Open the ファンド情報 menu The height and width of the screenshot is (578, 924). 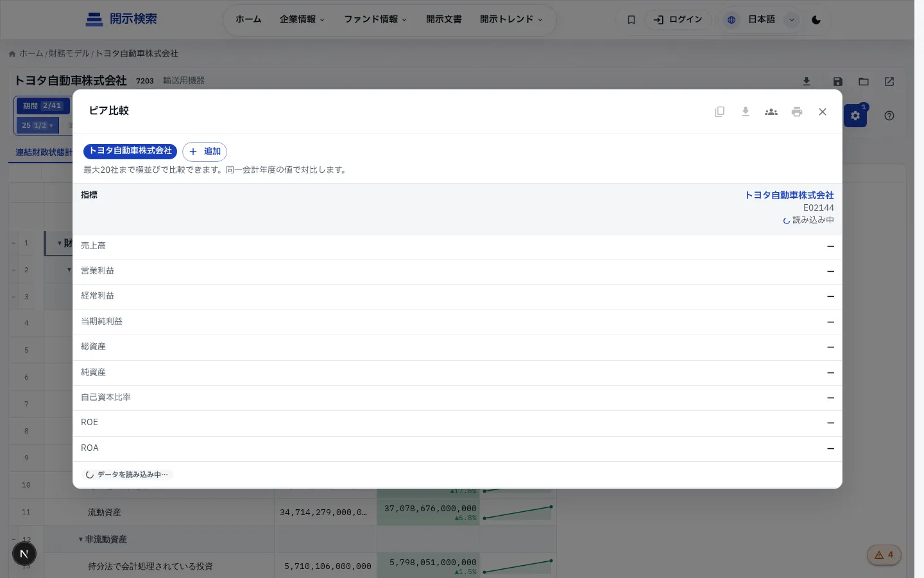pos(375,19)
